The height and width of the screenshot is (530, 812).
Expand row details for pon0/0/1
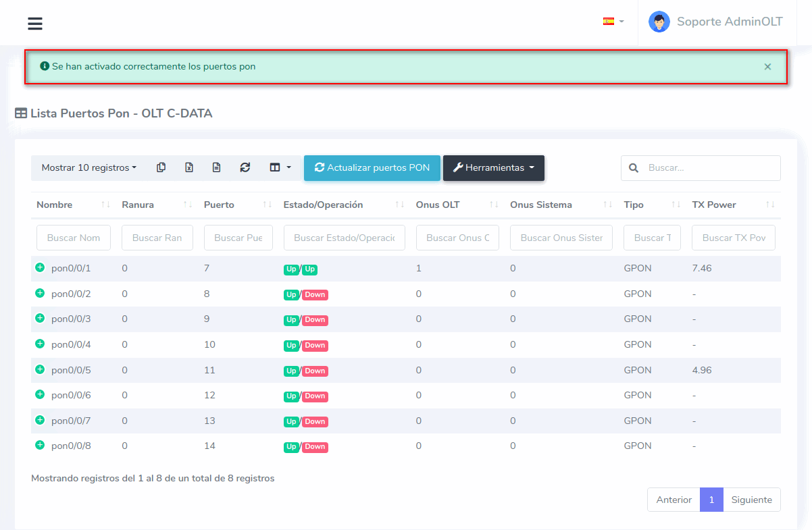coord(40,268)
